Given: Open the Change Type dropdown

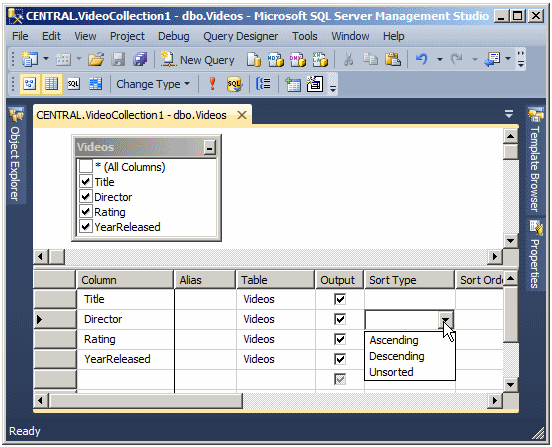Looking at the screenshot, I should point(153,84).
